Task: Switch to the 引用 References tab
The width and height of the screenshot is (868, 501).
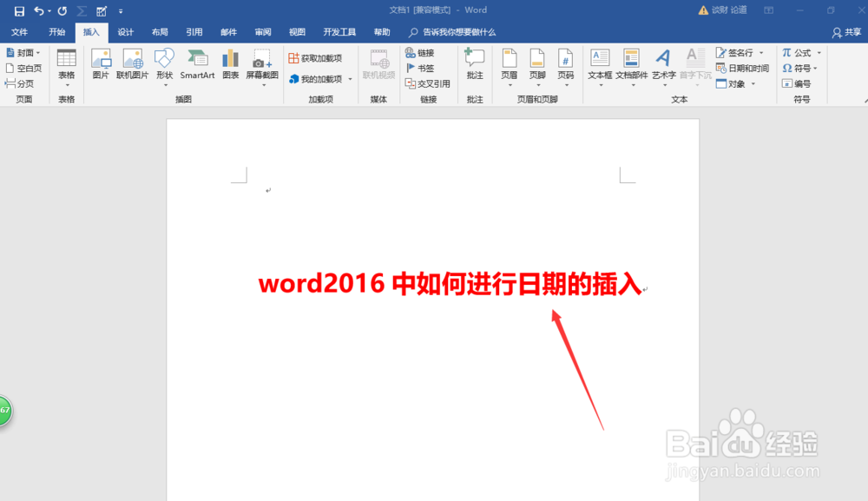Action: (194, 32)
